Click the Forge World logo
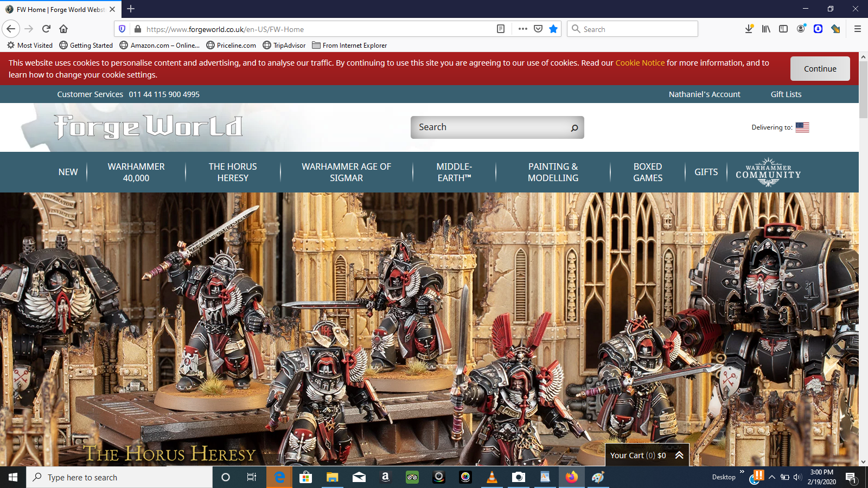The height and width of the screenshot is (488, 868). [x=148, y=127]
